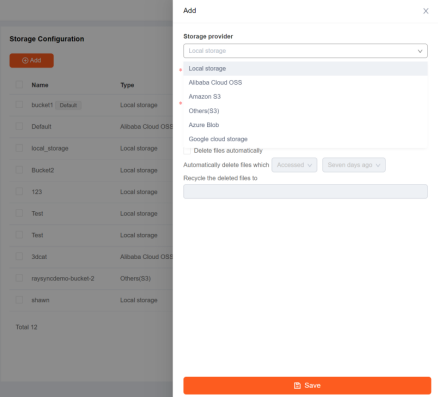Open the Accessed dropdown

294,165
